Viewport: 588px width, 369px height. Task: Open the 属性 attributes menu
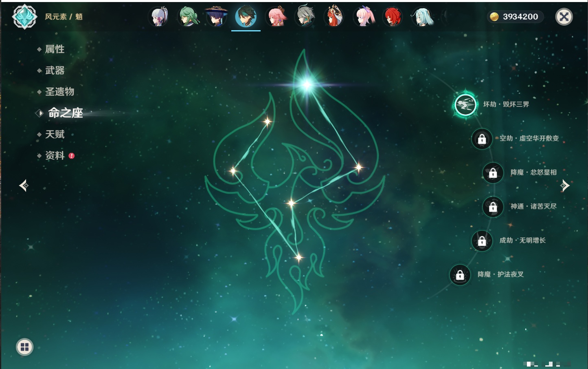(x=55, y=49)
